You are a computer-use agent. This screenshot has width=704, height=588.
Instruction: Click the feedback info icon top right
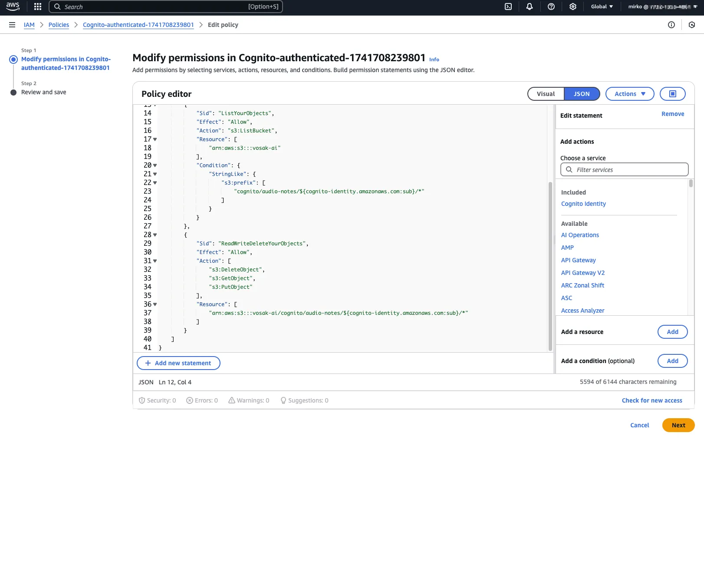[x=671, y=25]
